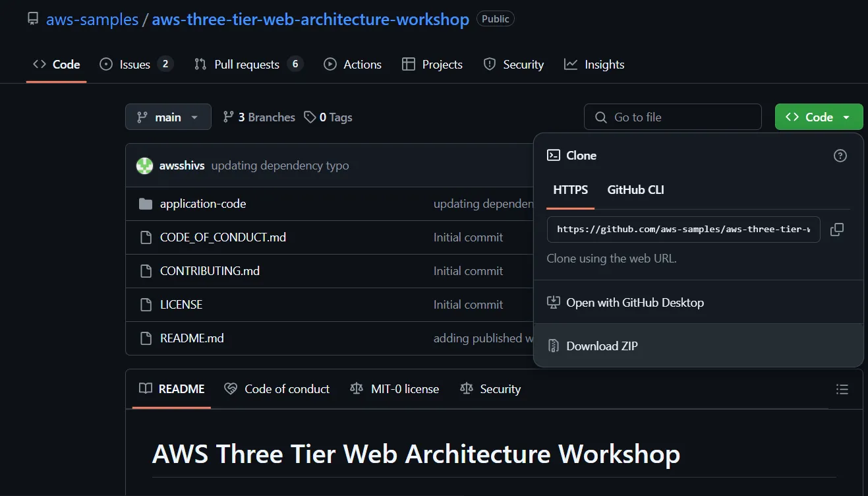Focus the Go to file search field
This screenshot has width=868, height=496.
[x=673, y=117]
